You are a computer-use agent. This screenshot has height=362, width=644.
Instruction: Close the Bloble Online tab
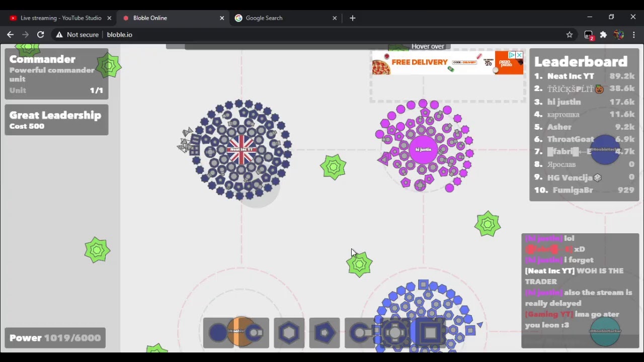pos(222,18)
